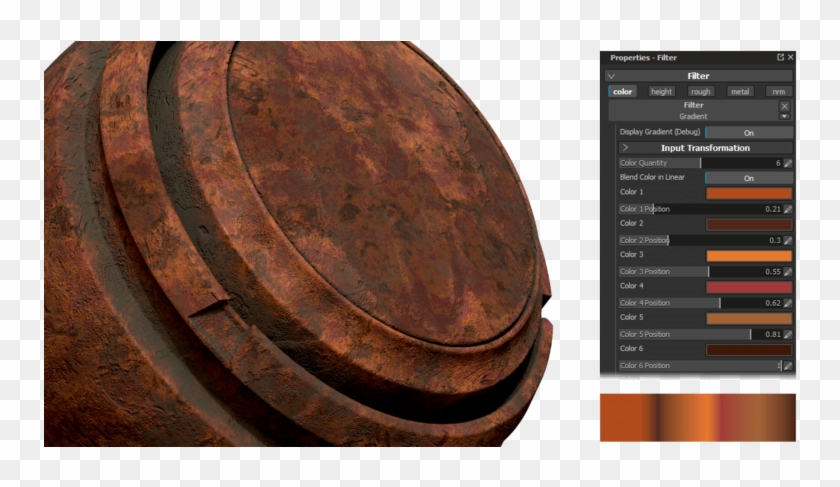Collapse the Filter section chevron
This screenshot has height=487, width=840.
point(612,76)
